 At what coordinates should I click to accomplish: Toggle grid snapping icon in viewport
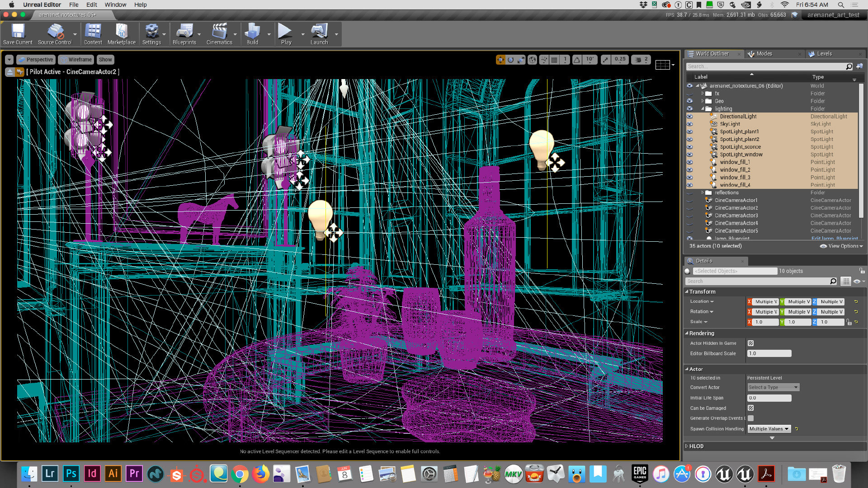point(554,60)
